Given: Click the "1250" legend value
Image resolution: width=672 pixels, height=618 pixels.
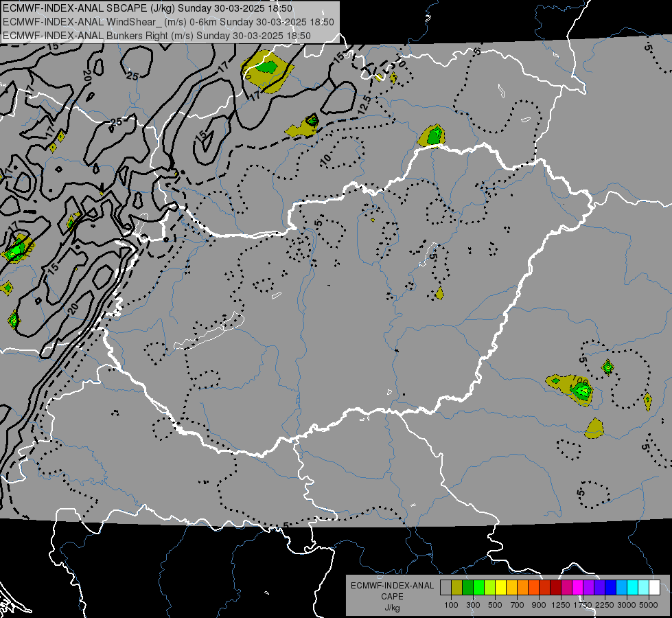Looking at the screenshot, I should 561,605.
